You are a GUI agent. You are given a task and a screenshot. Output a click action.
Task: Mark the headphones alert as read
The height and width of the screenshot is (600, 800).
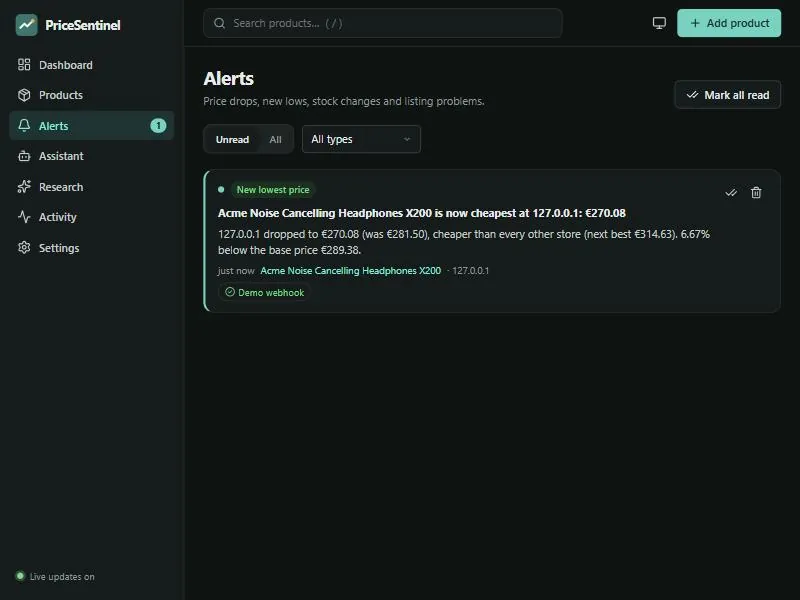click(731, 192)
